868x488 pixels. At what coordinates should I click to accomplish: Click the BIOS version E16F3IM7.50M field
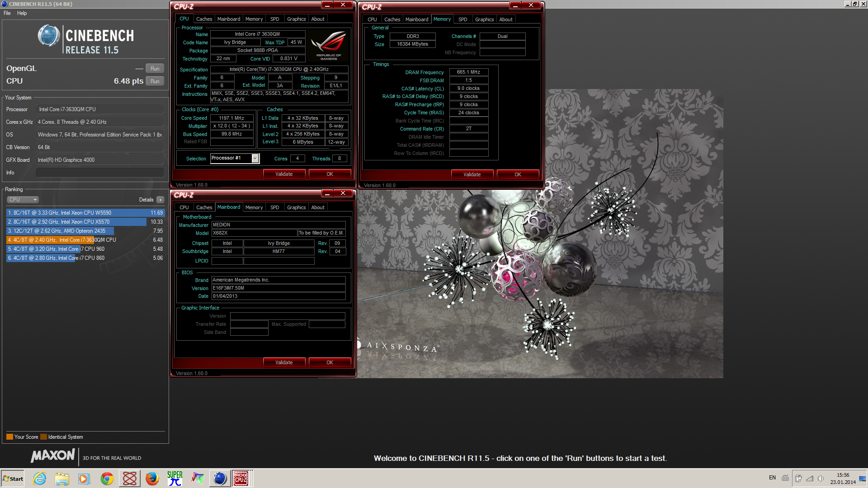tap(278, 288)
